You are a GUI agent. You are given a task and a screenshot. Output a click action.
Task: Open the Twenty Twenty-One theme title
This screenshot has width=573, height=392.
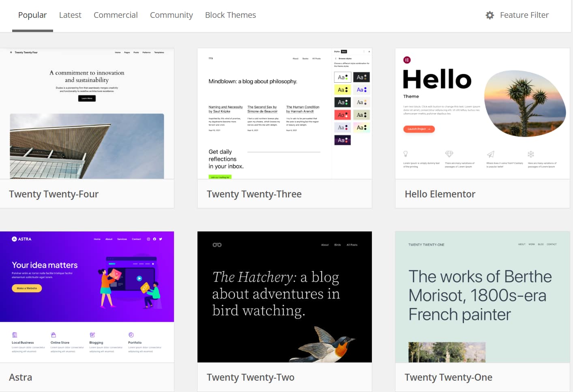[x=448, y=377]
